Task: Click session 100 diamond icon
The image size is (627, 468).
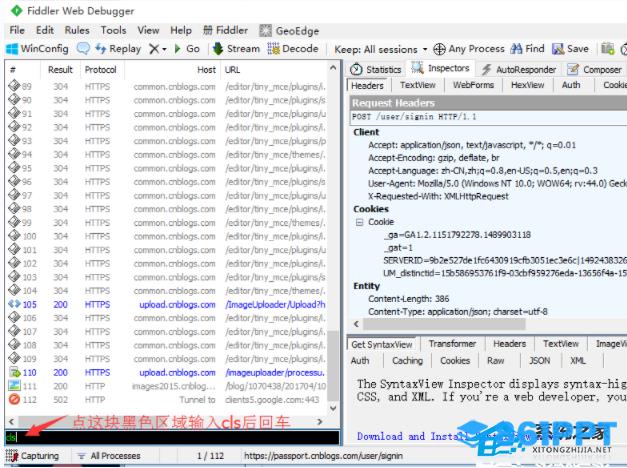Action: point(14,236)
